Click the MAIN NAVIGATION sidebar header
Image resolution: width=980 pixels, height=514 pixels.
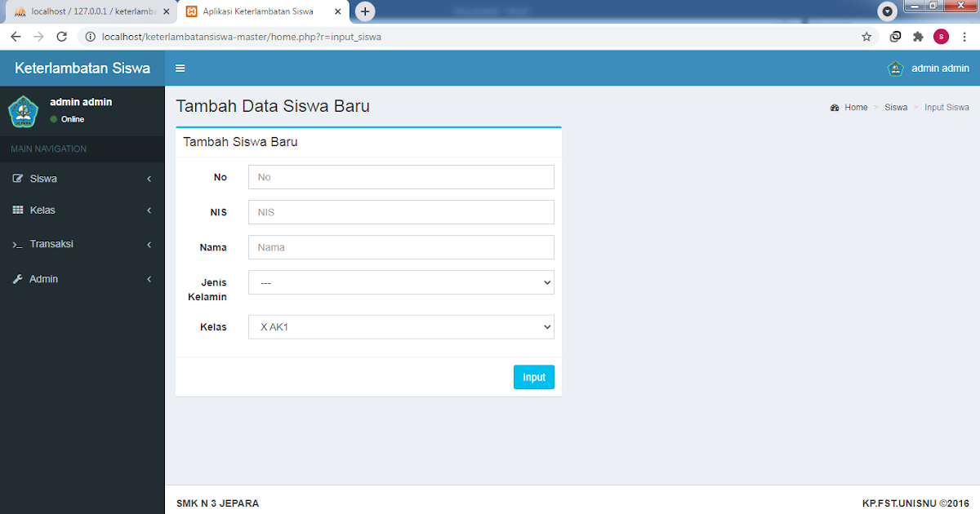click(x=48, y=148)
